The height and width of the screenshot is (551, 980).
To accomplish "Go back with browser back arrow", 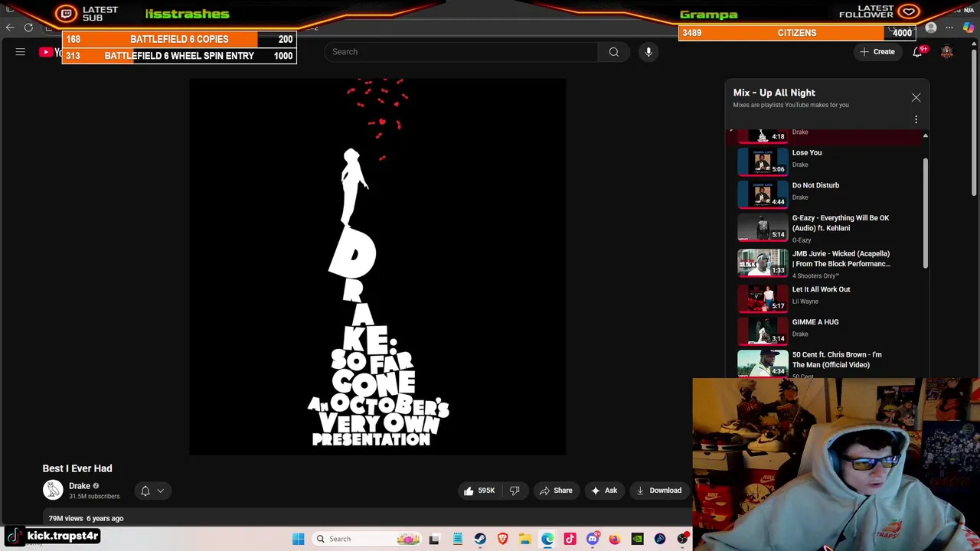I will click(x=10, y=28).
